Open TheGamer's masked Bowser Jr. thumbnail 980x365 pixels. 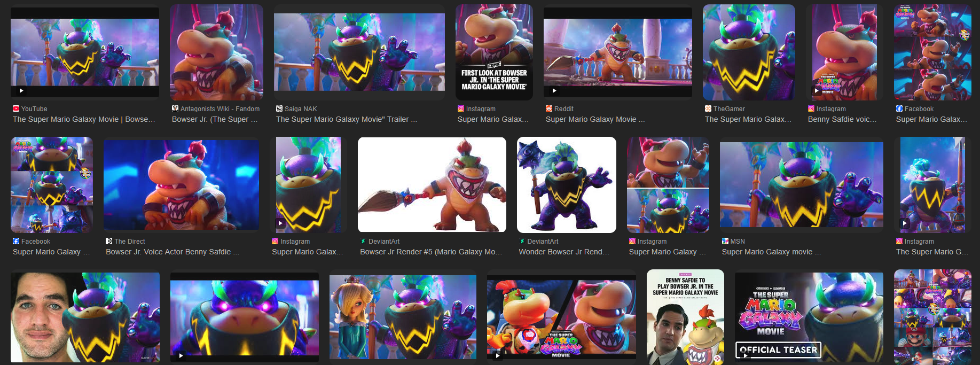[749, 52]
